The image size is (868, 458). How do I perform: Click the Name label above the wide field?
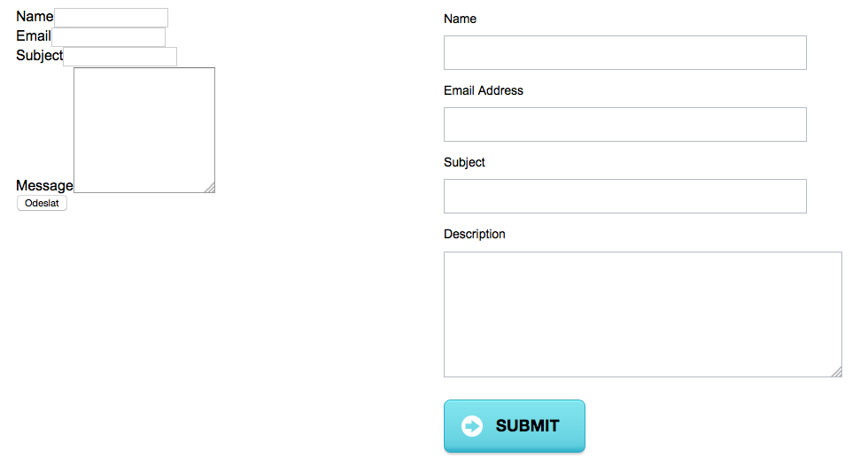pyautogui.click(x=460, y=19)
